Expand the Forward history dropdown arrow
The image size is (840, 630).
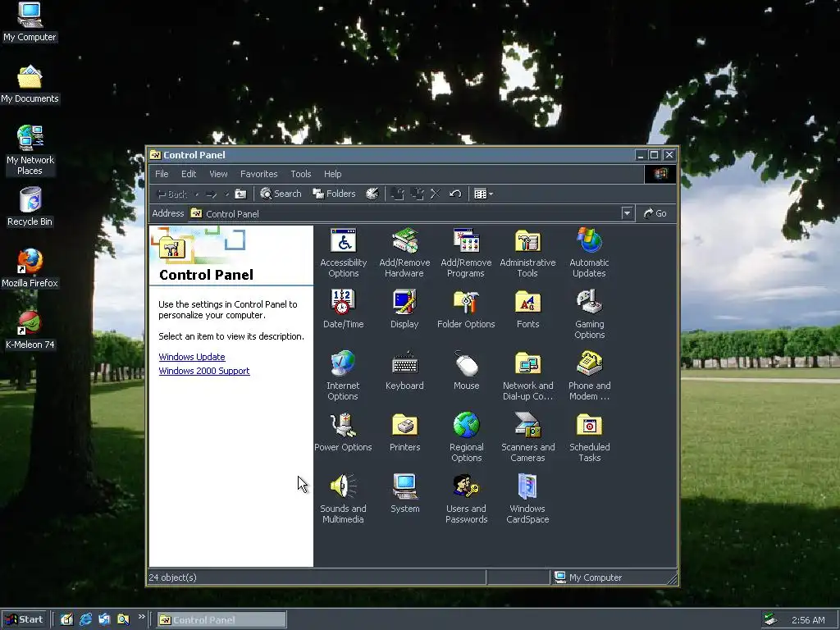tap(226, 194)
